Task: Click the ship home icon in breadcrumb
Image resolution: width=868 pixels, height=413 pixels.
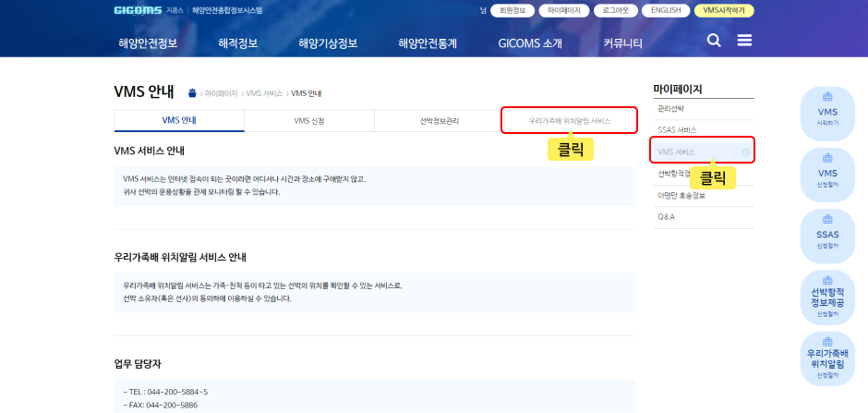Action: [192, 93]
